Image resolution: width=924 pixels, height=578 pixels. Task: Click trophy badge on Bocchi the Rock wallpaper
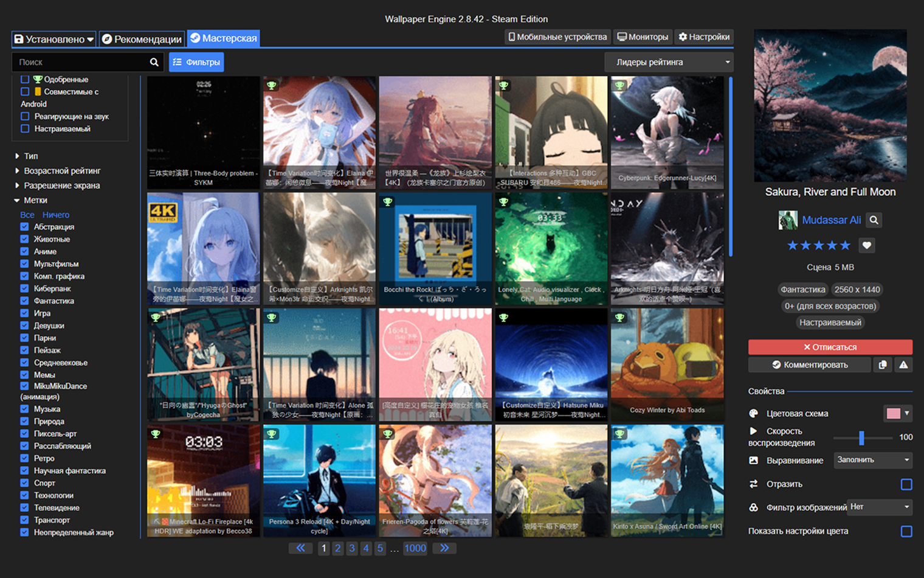click(x=388, y=201)
